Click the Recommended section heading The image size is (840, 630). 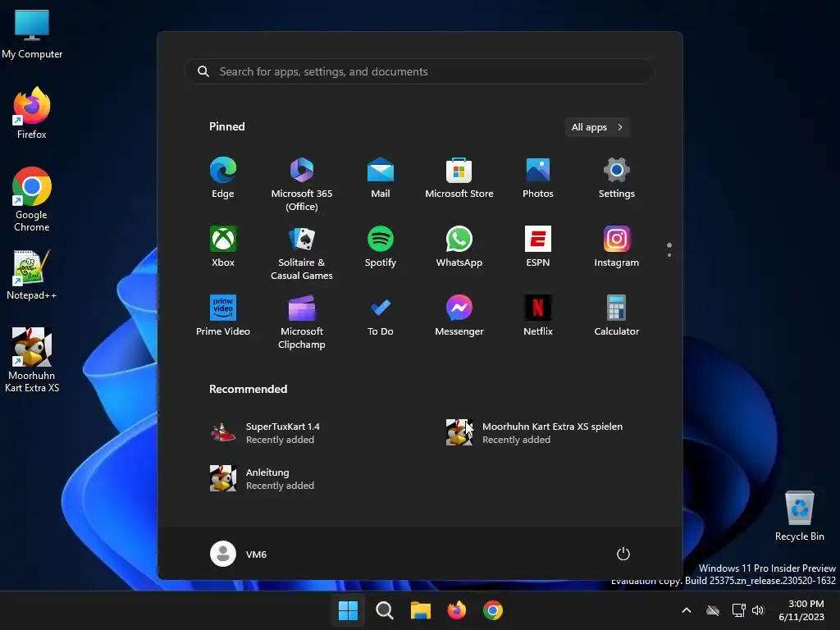coord(248,389)
